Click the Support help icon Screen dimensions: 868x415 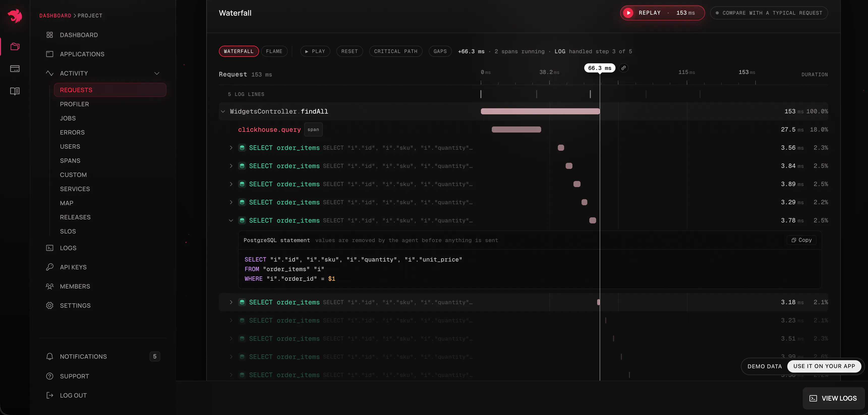(49, 376)
